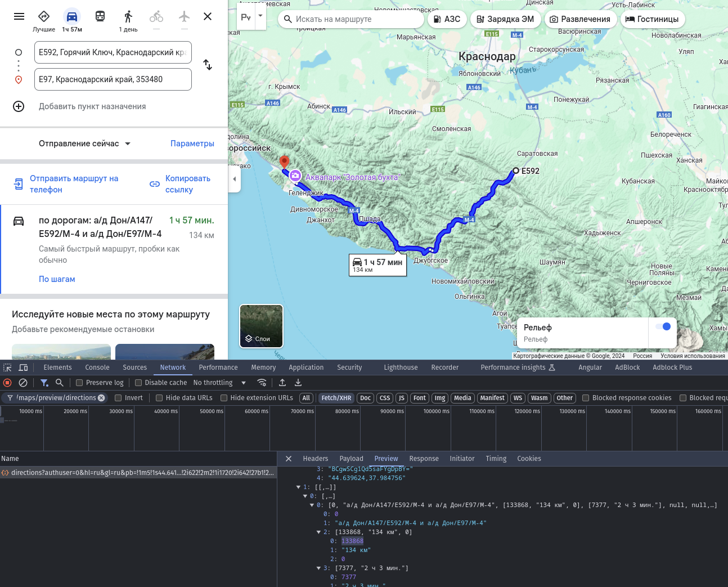Collapse the response node 1: [[,…]]

click(298, 487)
